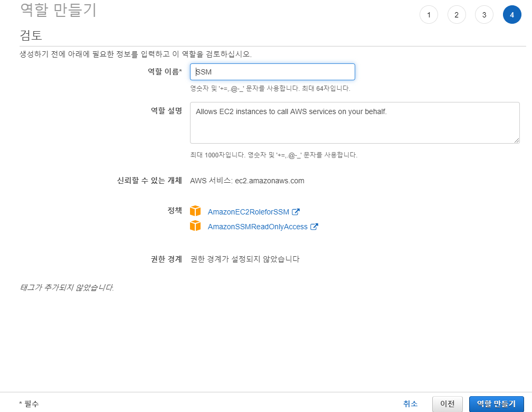Click the 이전 previous button
This screenshot has height=412, width=532.
tap(448, 404)
